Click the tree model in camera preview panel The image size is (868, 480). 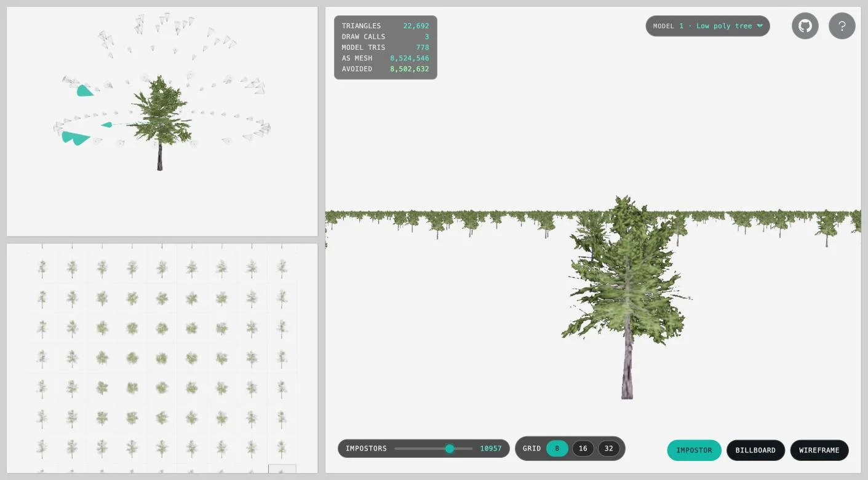coord(159,123)
